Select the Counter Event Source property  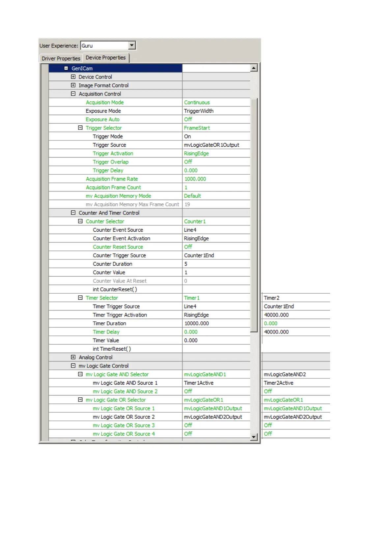point(118,230)
